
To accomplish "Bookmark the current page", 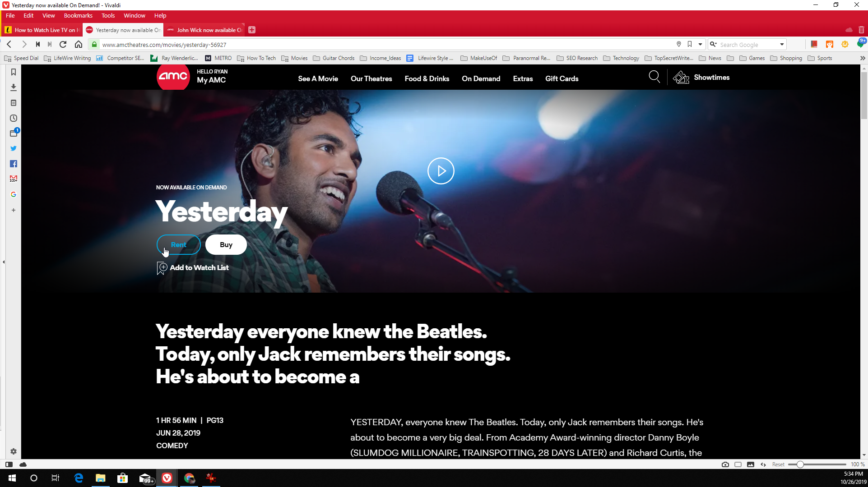I will (x=690, y=44).
